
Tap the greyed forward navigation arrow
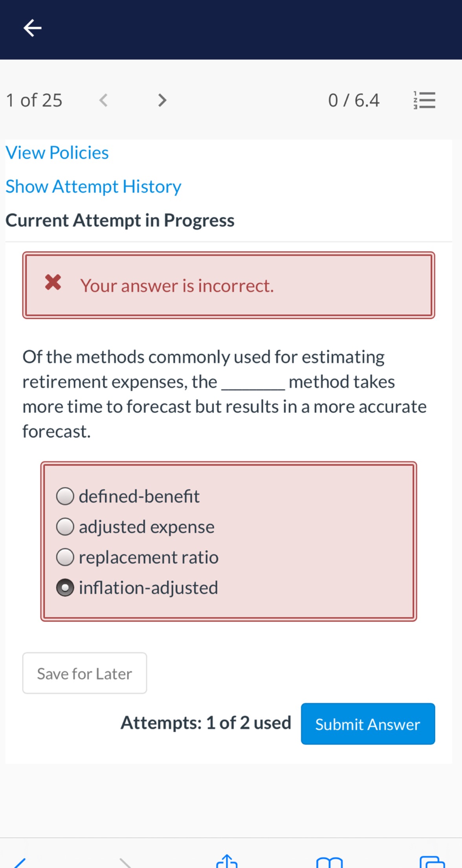click(126, 863)
